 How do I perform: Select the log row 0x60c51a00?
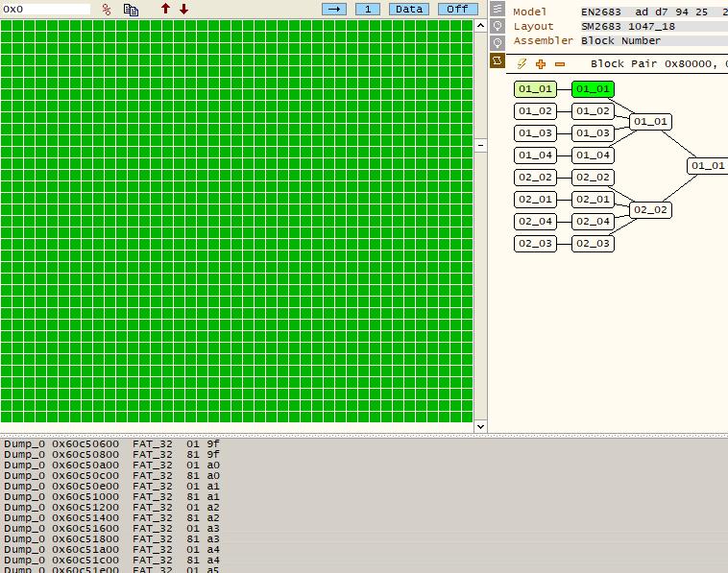[x=111, y=550]
